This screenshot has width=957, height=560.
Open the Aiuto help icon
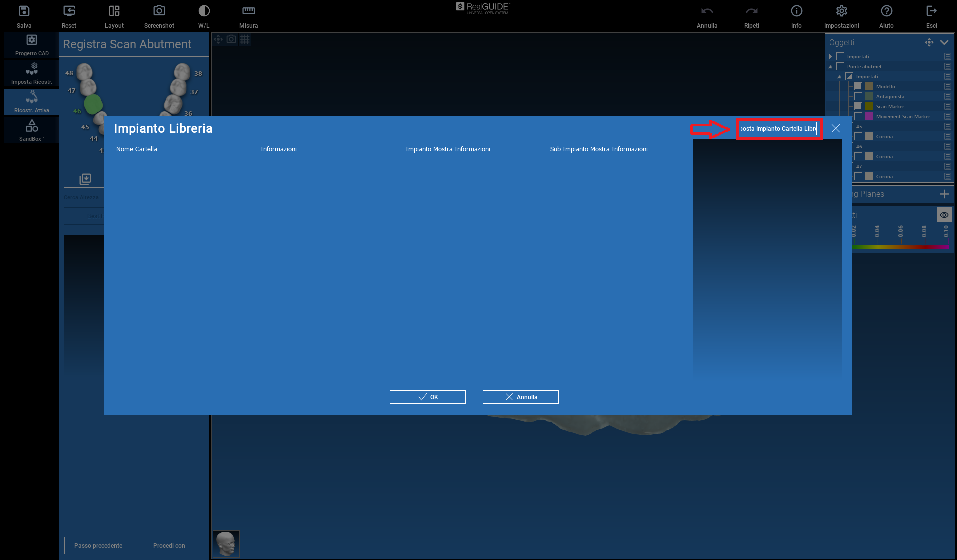click(x=886, y=11)
